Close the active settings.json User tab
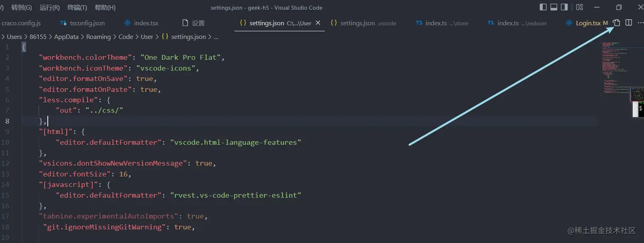The height and width of the screenshot is (243, 644). coord(318,23)
